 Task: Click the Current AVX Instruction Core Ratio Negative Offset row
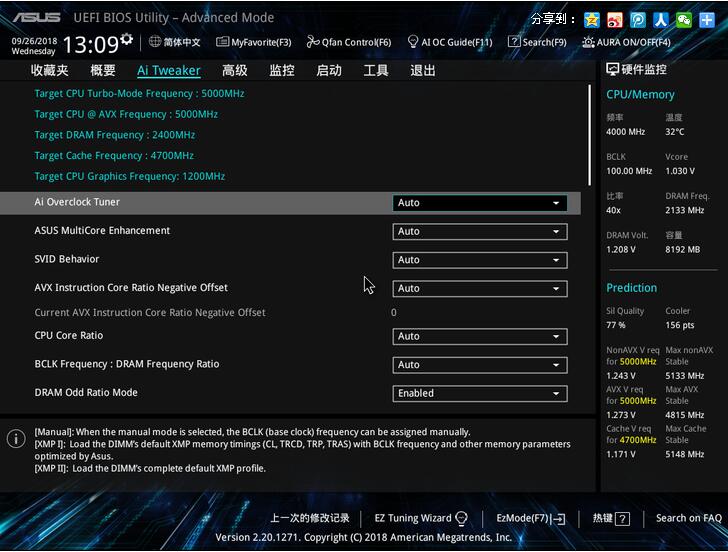290,312
